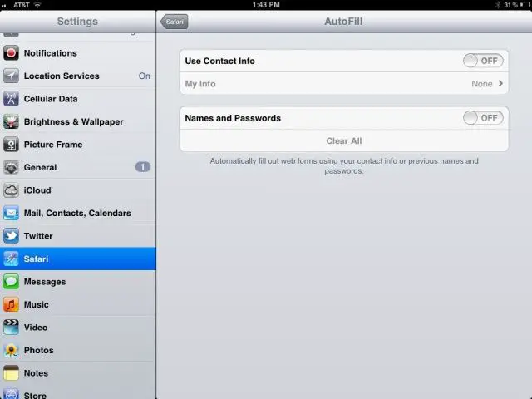532x399 pixels.
Task: Open Notifications settings label
Action: (x=50, y=53)
